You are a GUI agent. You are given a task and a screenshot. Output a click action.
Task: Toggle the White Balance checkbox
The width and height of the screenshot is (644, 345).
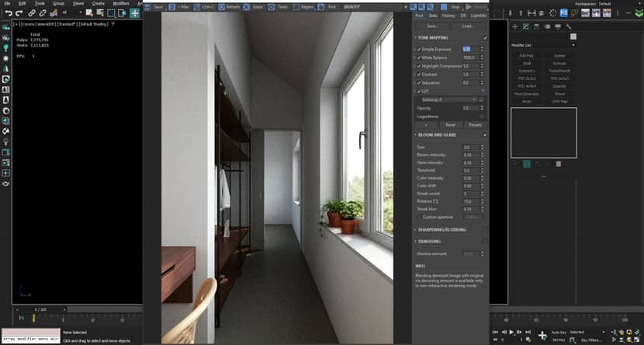(419, 57)
